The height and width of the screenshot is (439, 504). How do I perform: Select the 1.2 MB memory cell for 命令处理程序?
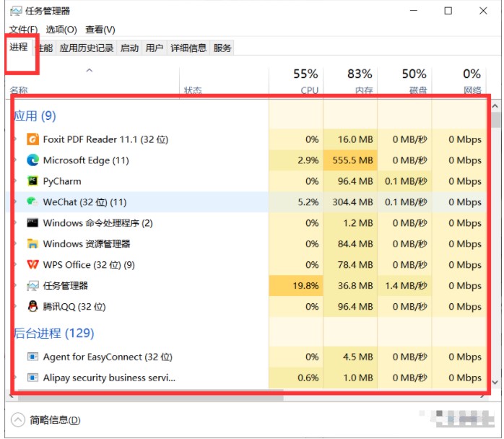350,222
